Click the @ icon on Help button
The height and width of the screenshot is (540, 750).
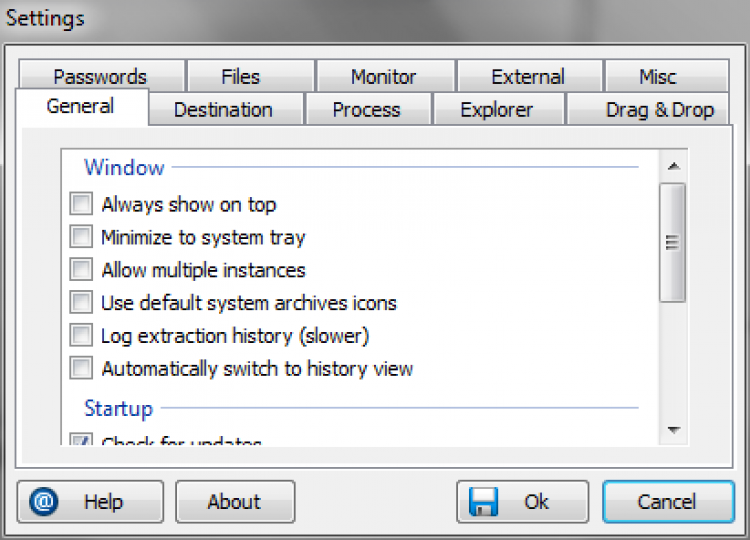pyautogui.click(x=45, y=501)
